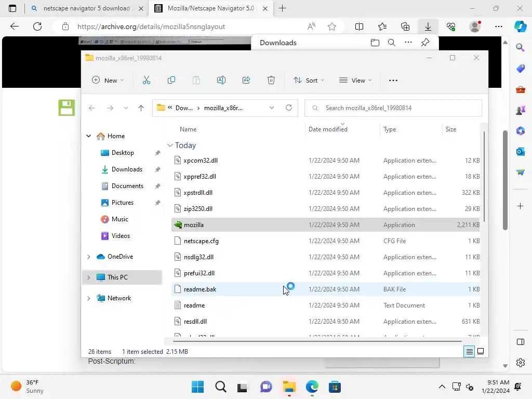532x399 pixels.
Task: Pin the Edge Downloads panel
Action: tap(425, 43)
